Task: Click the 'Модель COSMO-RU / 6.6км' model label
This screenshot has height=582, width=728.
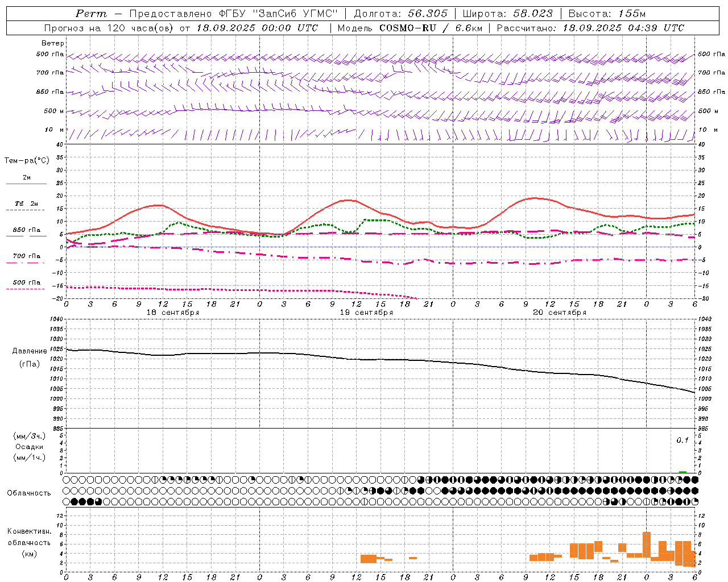Action: [410, 28]
